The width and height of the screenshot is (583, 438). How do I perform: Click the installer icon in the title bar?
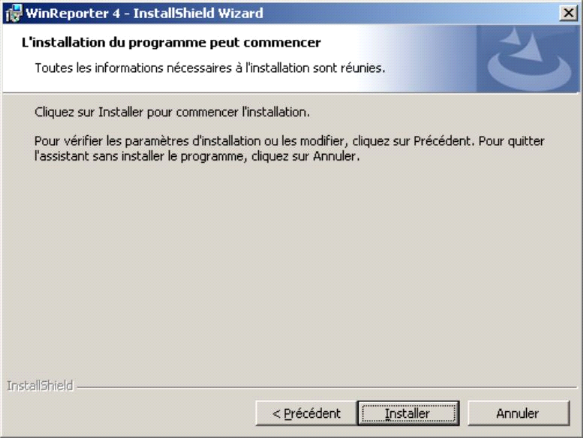pyautogui.click(x=13, y=13)
